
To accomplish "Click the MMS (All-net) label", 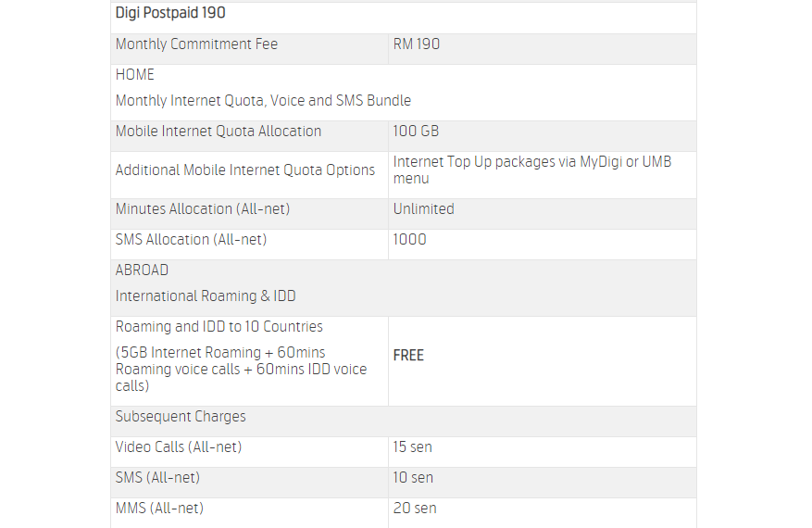I will point(159,509).
